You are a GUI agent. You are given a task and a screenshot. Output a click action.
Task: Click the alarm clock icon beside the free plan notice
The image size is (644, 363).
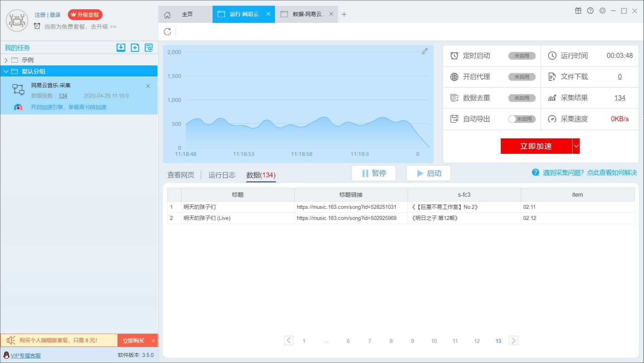click(37, 26)
